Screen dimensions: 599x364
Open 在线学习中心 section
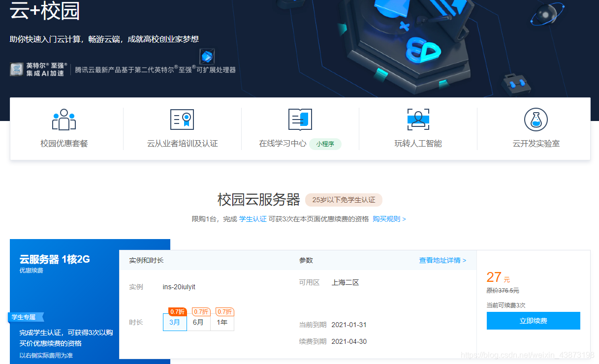(283, 144)
